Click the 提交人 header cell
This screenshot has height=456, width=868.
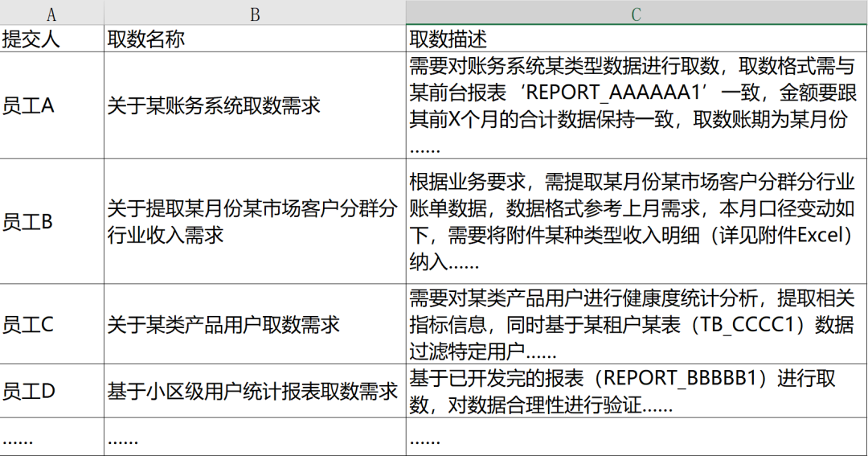(51, 39)
